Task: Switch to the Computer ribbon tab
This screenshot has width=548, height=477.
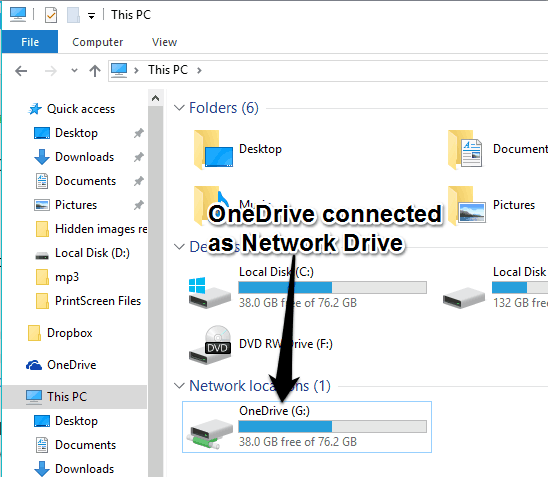Action: [x=98, y=42]
